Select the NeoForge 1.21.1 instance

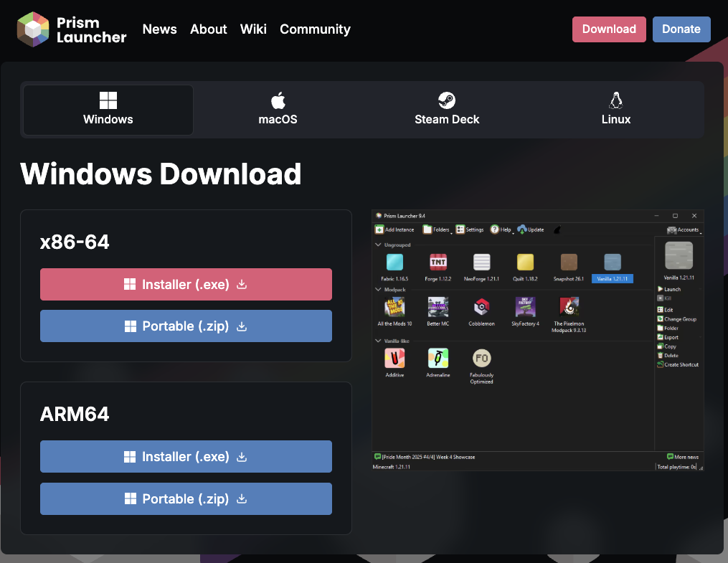coord(481,268)
